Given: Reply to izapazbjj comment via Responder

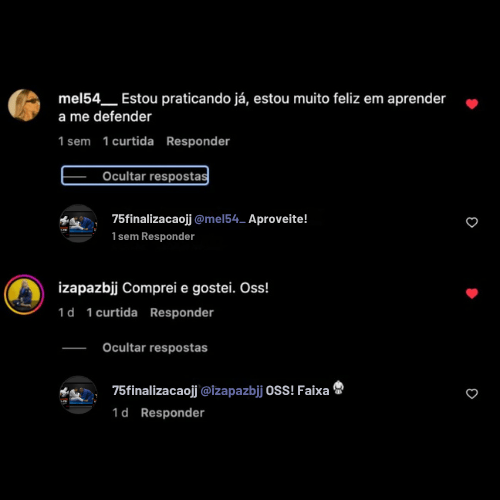Looking at the screenshot, I should click(x=182, y=313).
